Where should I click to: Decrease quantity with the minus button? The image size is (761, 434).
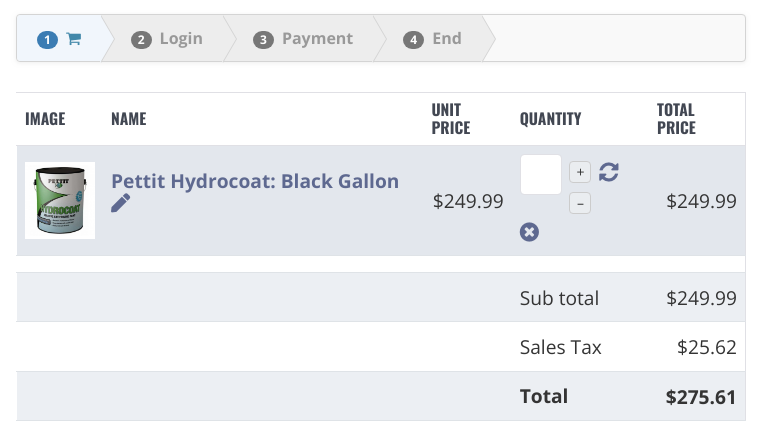[x=580, y=203]
